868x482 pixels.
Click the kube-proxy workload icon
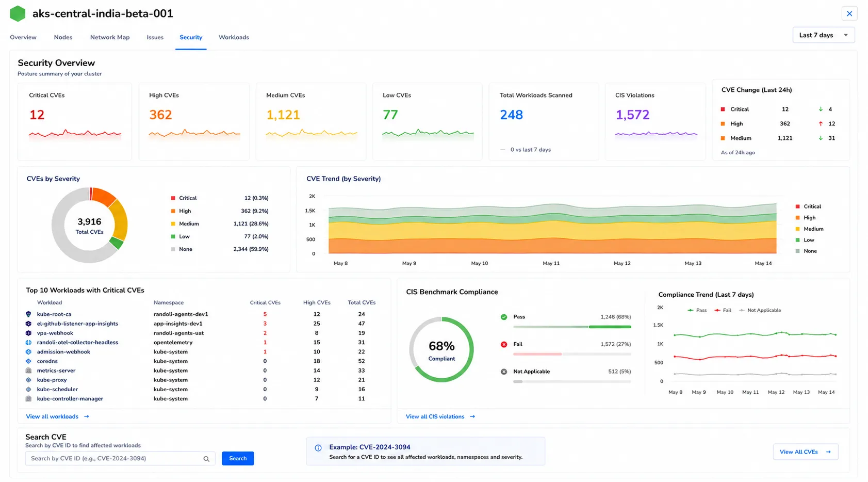[28, 380]
